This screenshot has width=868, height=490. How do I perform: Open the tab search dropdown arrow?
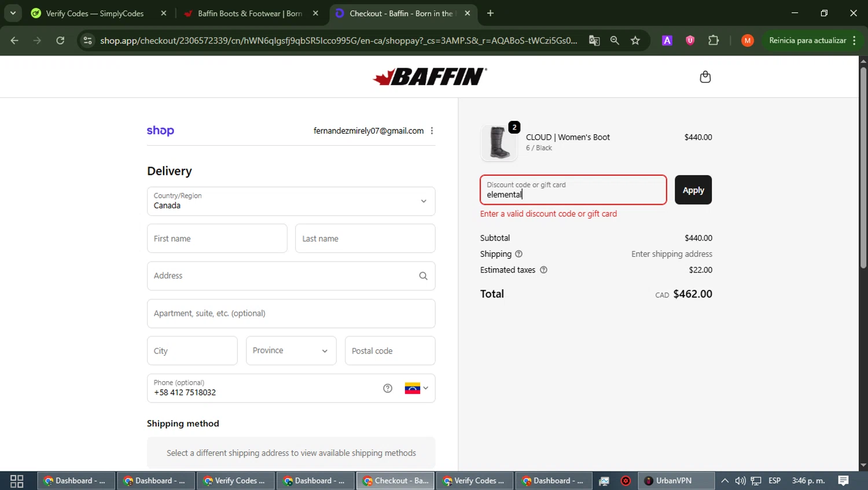pos(13,13)
